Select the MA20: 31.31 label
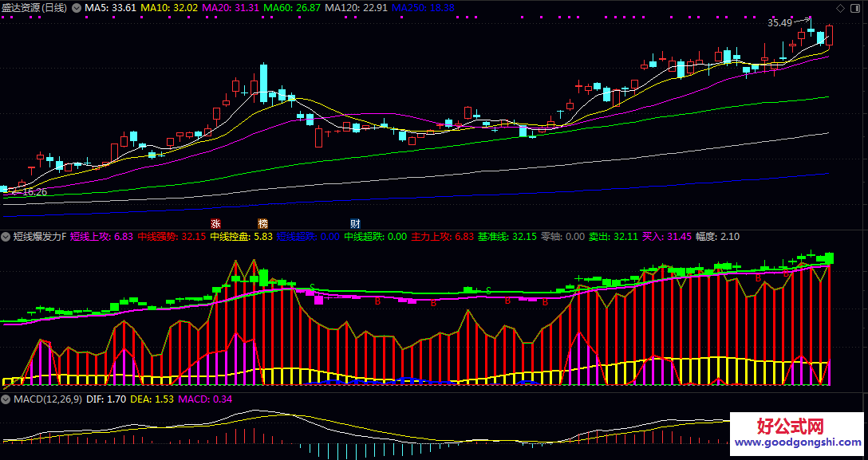The width and height of the screenshot is (868, 460). pos(231,8)
